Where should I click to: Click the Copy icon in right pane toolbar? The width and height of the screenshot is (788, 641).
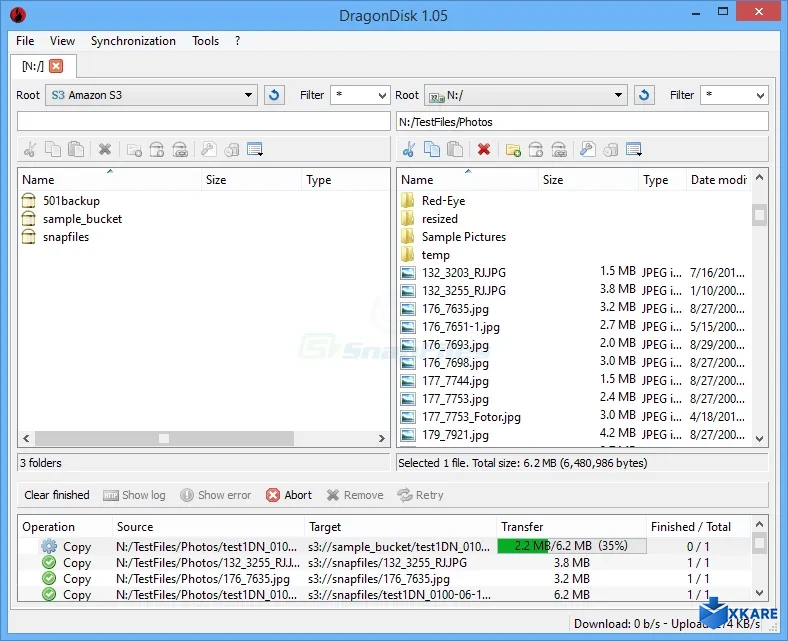click(x=432, y=149)
